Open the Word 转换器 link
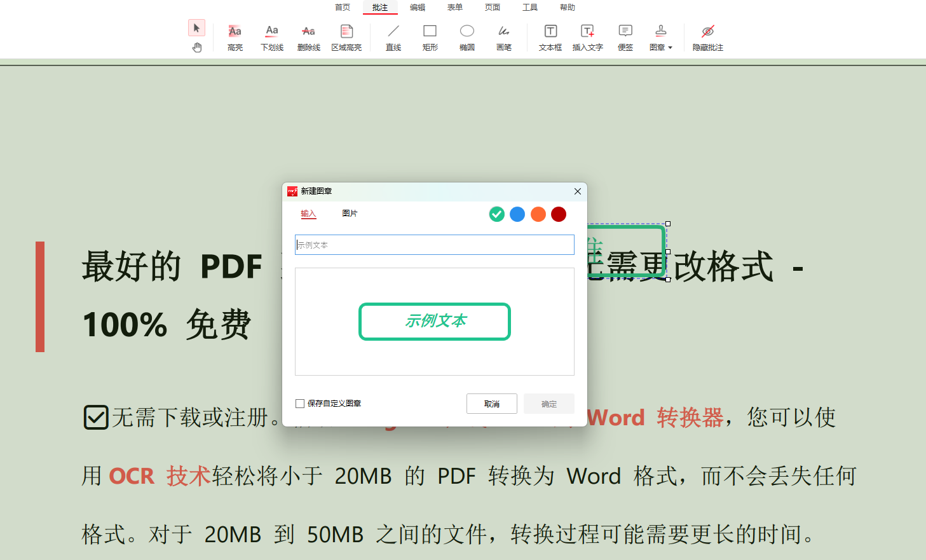The width and height of the screenshot is (926, 560). (655, 418)
